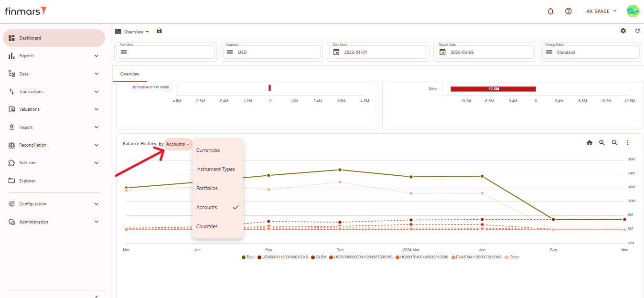This screenshot has height=298, width=644.
Task: Toggle the GLBH series in legend
Action: pyautogui.click(x=318, y=257)
